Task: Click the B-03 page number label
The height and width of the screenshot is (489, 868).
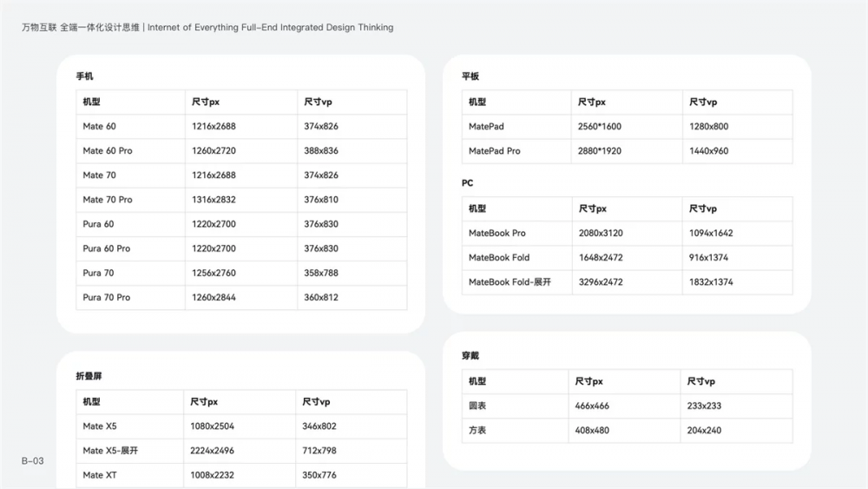Action: 32,461
